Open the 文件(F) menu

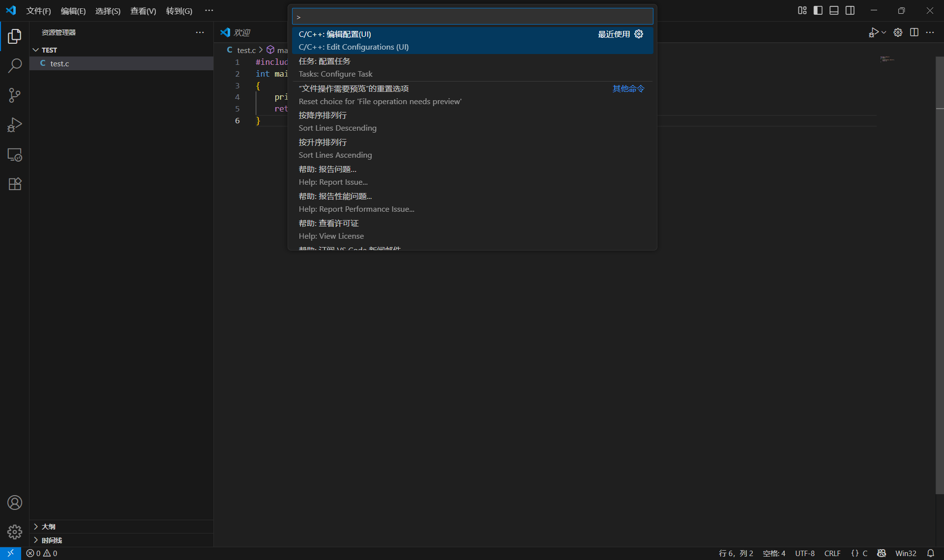(x=38, y=10)
